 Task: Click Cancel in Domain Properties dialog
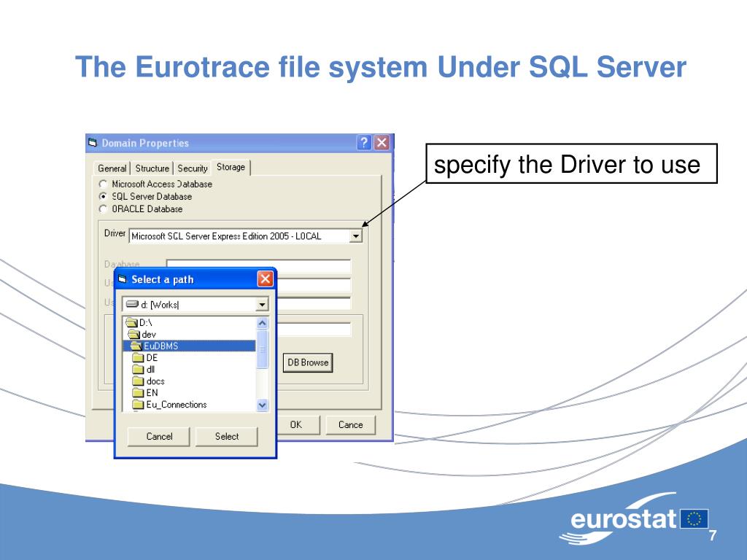point(351,425)
